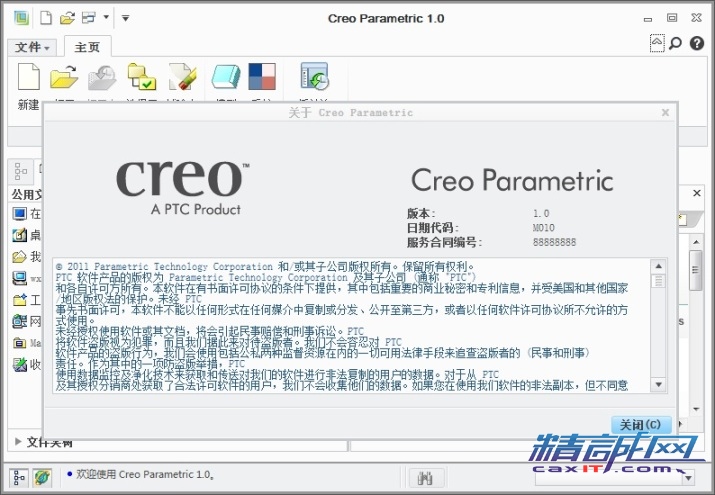
Task: Click the binoculars Find icon
Action: 425,478
